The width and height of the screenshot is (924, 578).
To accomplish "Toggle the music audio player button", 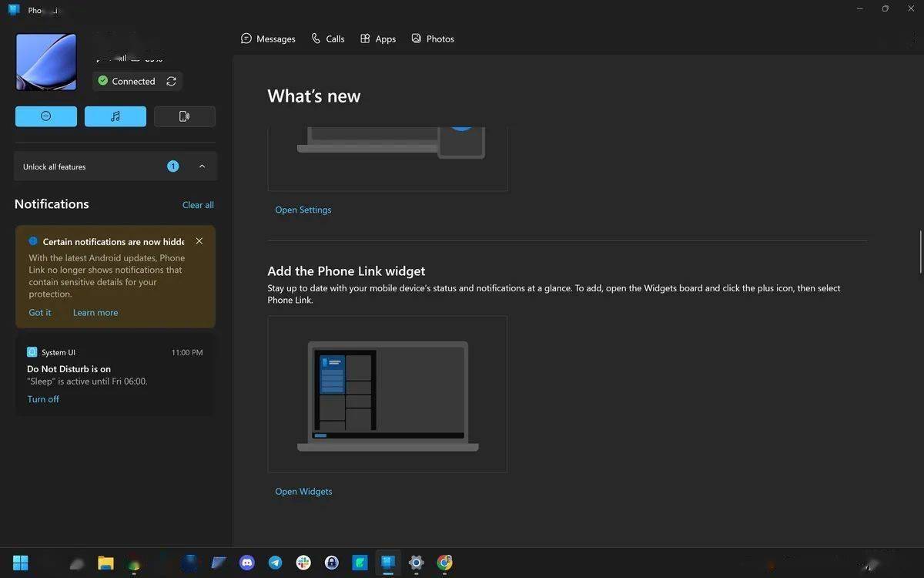I will pos(115,116).
